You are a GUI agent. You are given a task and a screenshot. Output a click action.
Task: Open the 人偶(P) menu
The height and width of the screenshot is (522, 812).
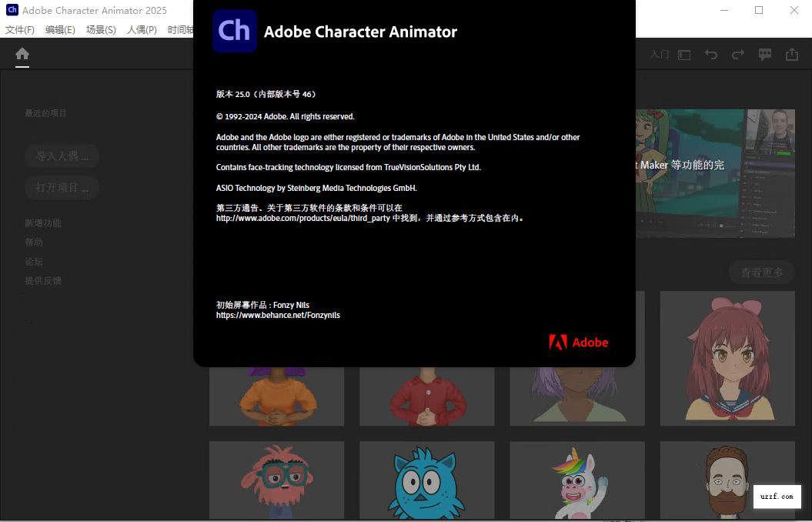coord(142,29)
